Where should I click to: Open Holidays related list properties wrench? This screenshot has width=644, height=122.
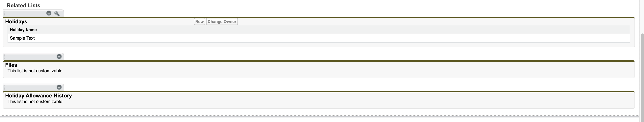coord(57,13)
